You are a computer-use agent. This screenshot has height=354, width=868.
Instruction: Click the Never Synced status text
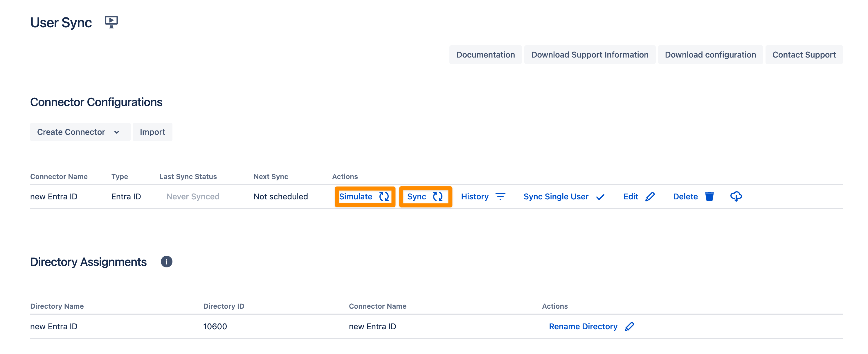click(193, 196)
